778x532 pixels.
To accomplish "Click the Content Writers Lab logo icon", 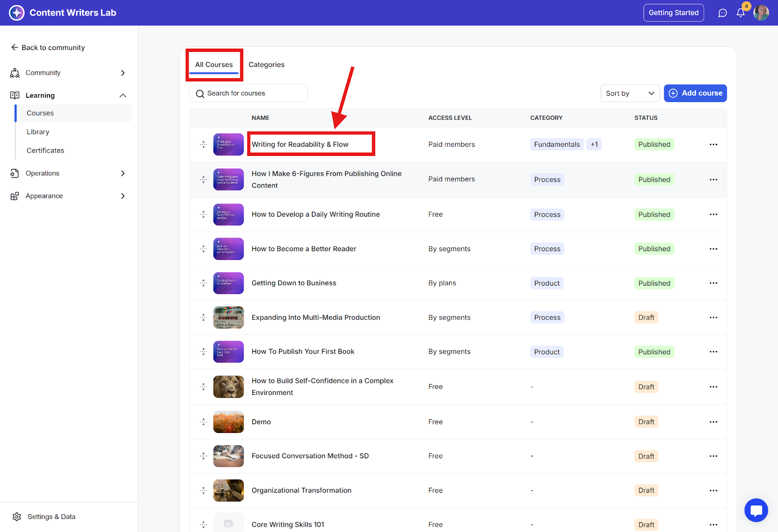I will coord(17,13).
